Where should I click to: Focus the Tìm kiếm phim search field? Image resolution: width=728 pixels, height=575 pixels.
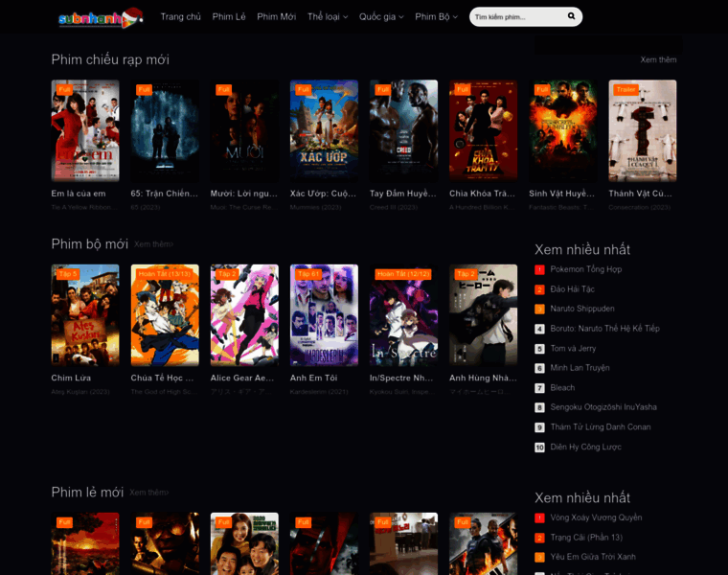pyautogui.click(x=517, y=17)
